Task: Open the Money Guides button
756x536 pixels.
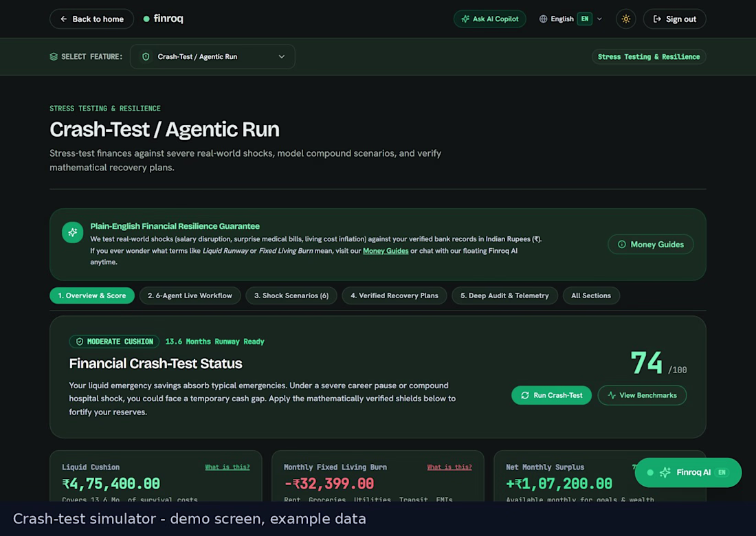Action: 650,245
